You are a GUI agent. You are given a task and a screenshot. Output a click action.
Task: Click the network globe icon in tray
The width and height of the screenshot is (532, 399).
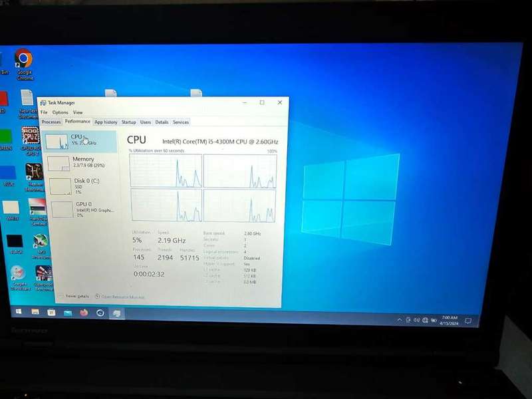pyautogui.click(x=425, y=320)
